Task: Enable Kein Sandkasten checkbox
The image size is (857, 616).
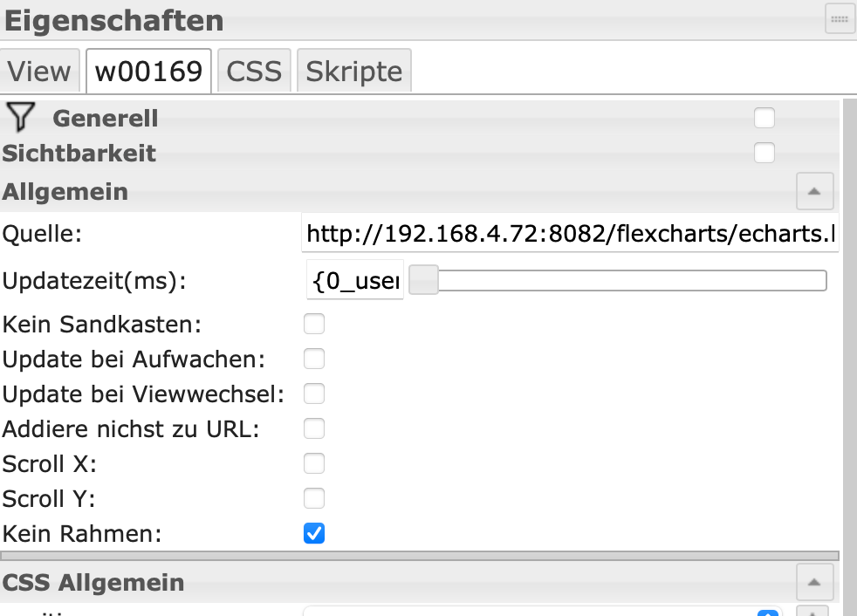Action: [314, 325]
